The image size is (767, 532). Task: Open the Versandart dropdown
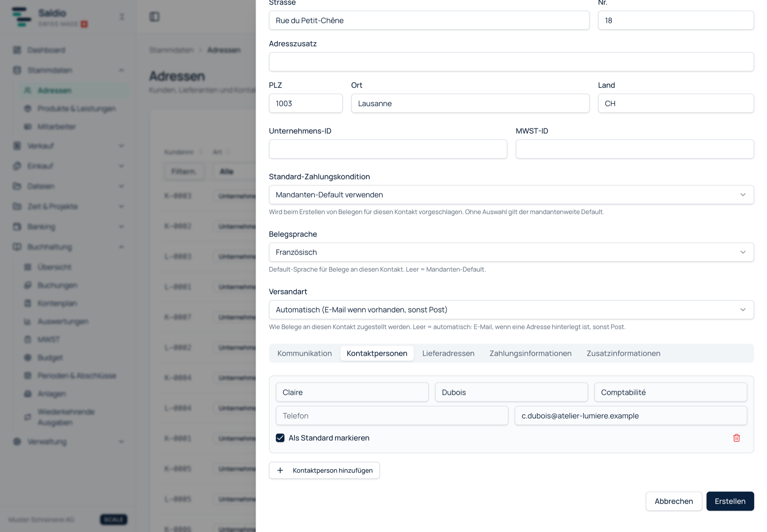pyautogui.click(x=511, y=310)
